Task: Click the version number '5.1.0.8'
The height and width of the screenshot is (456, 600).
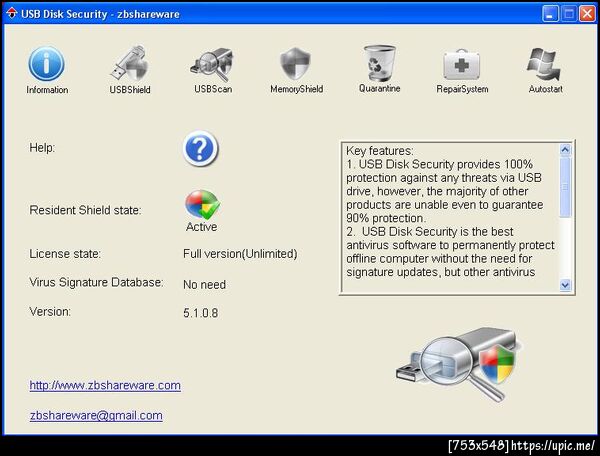Action: [201, 313]
